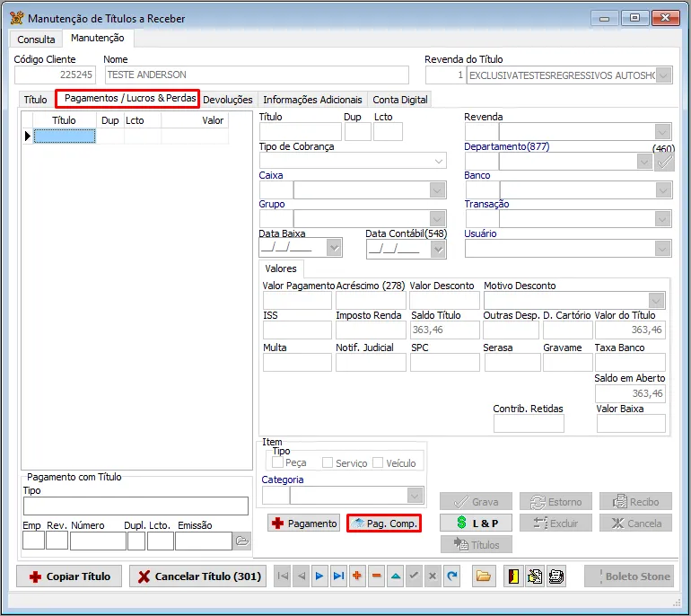Minimize the Manutenção de Títulos window
691x616 pixels.
coord(605,19)
